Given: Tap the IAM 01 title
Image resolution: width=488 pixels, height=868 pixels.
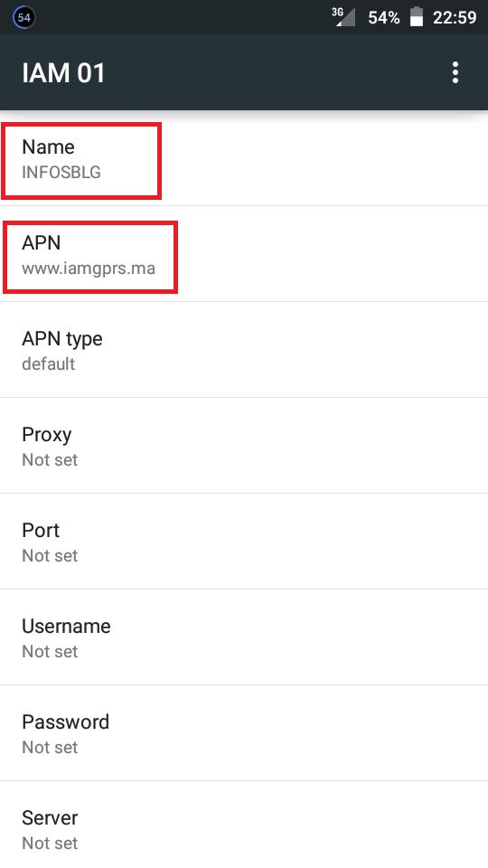Looking at the screenshot, I should (63, 73).
